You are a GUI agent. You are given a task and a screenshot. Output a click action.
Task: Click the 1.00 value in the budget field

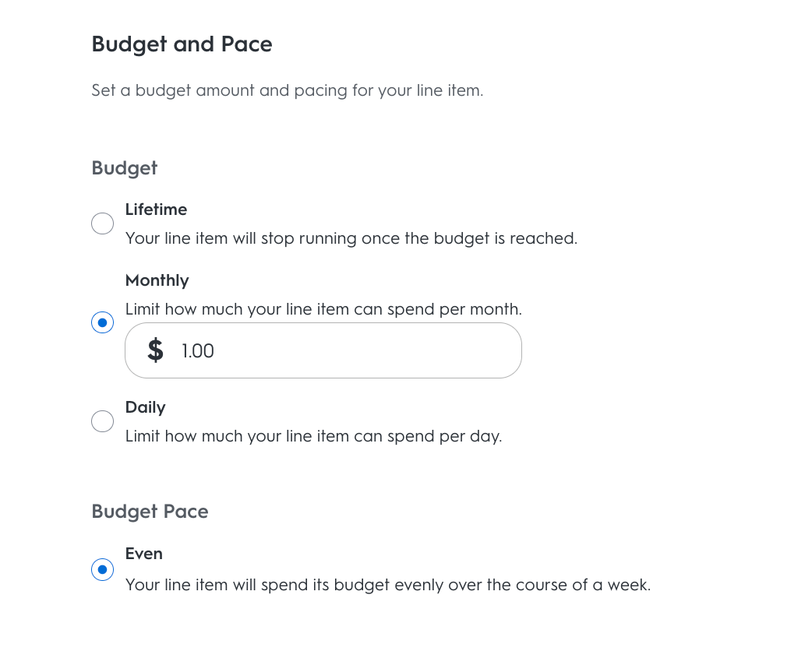(198, 351)
